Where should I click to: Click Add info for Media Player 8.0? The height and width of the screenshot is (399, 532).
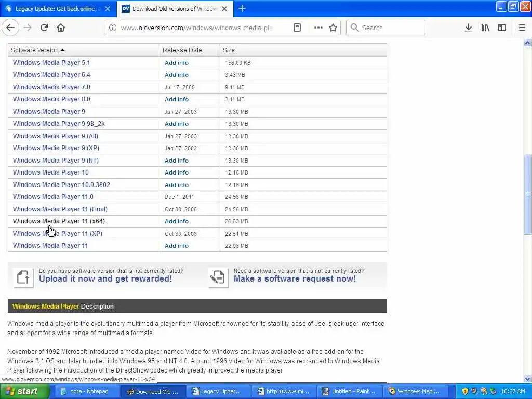click(x=177, y=99)
